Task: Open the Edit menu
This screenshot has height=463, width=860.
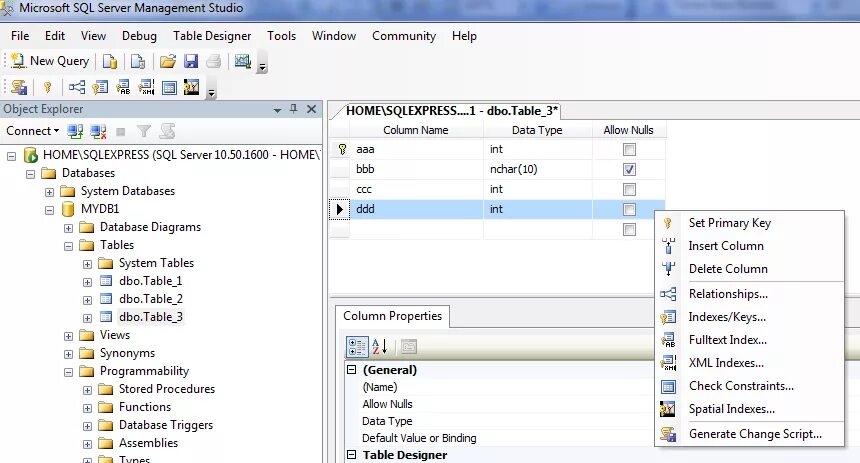Action: click(x=55, y=36)
